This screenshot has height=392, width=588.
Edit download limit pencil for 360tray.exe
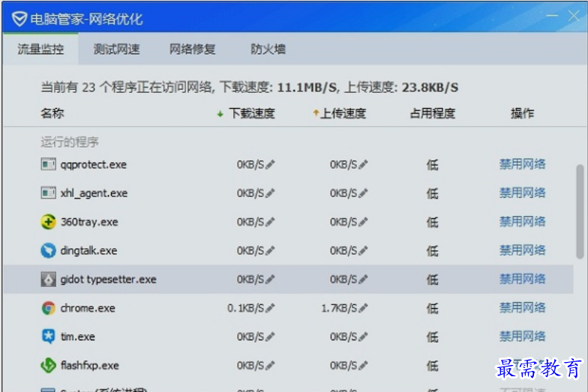tap(270, 222)
